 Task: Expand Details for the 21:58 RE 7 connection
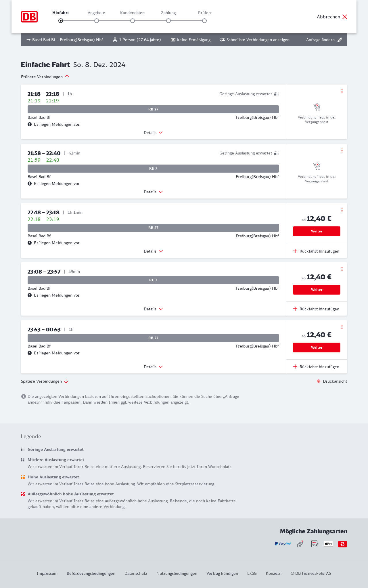(x=153, y=192)
